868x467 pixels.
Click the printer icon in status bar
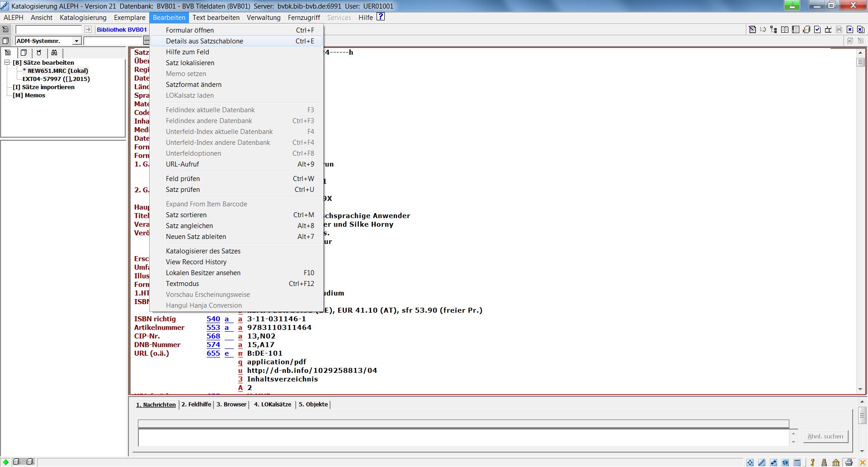(849, 462)
